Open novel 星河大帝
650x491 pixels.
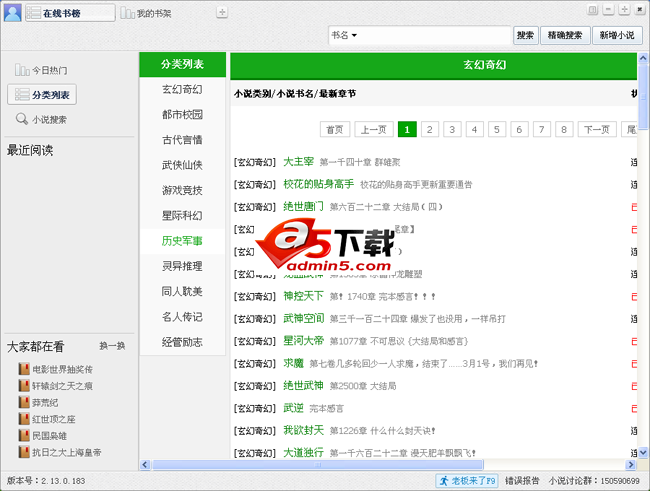coord(303,340)
